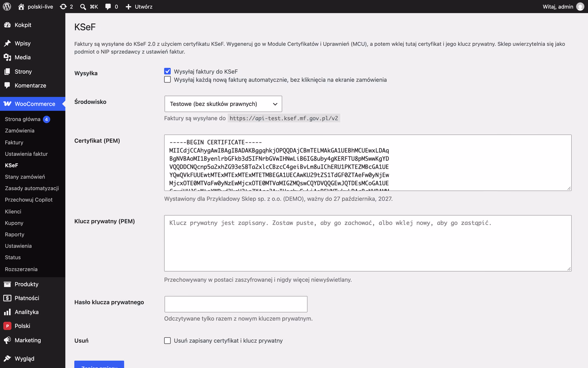Click the Komentarze bubble icon
588x368 pixels.
point(7,85)
